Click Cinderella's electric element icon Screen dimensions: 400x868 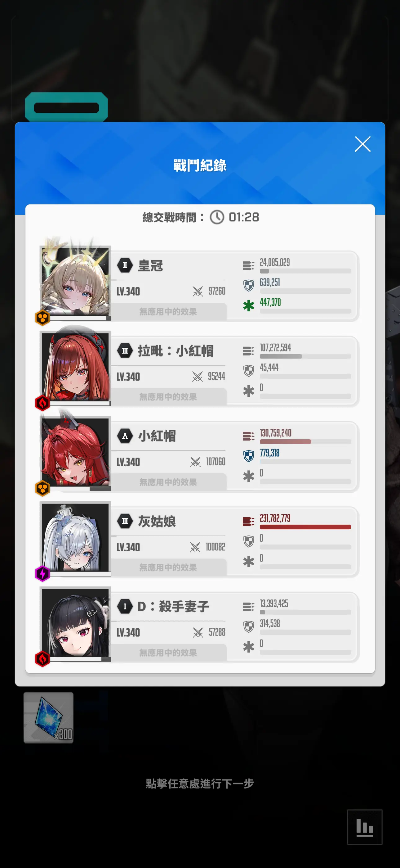42,573
